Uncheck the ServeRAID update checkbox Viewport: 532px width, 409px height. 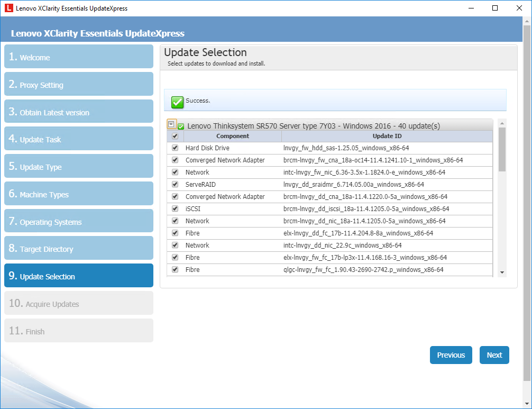(x=175, y=185)
